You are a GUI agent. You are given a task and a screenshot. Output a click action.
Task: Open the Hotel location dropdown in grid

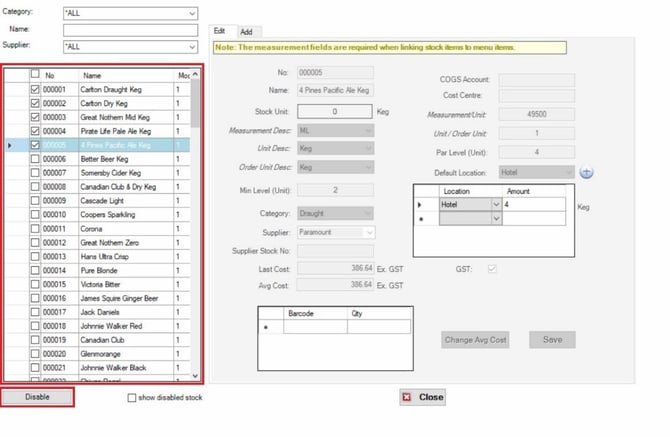(x=496, y=204)
